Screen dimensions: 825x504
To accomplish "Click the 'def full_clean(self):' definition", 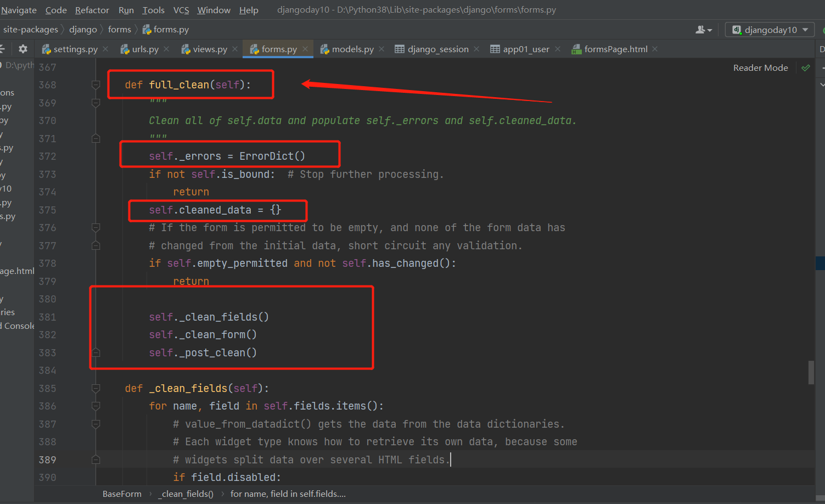I will pyautogui.click(x=188, y=85).
